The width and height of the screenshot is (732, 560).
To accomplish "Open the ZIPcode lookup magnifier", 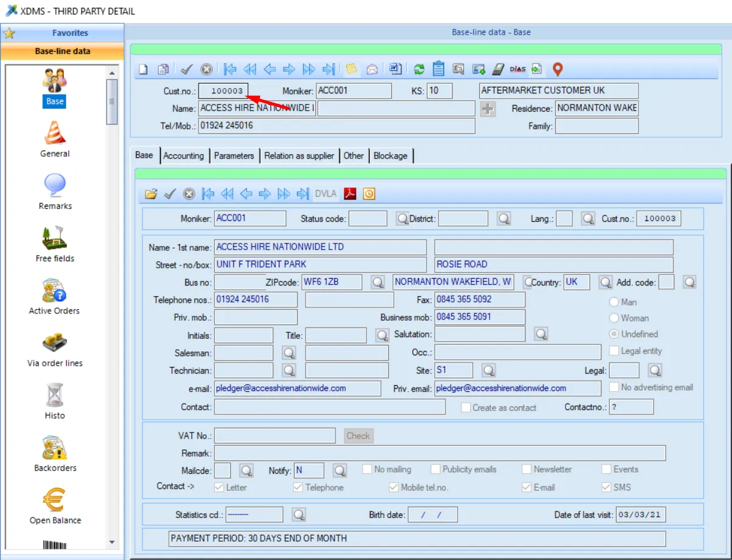I will pyautogui.click(x=378, y=282).
